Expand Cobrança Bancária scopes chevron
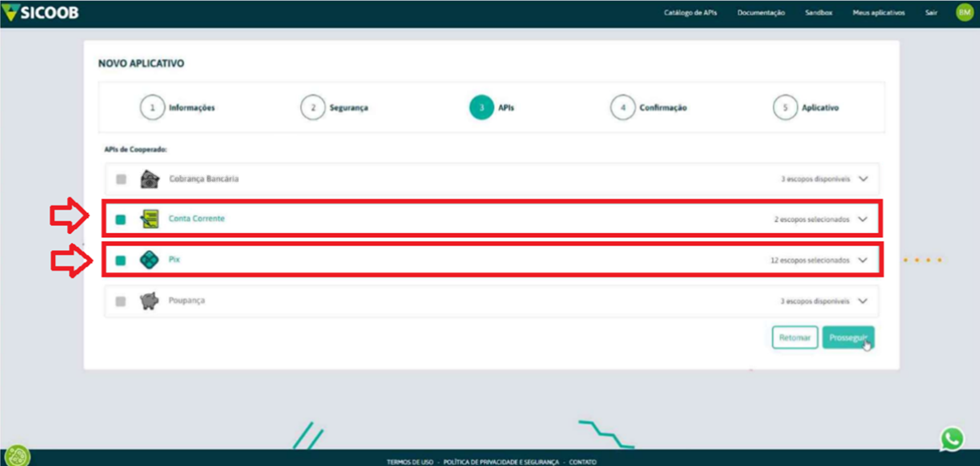Image resolution: width=980 pixels, height=466 pixels. coord(863,179)
